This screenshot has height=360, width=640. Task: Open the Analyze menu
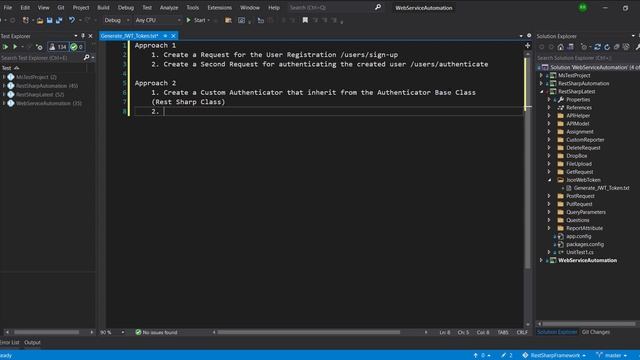169,7
